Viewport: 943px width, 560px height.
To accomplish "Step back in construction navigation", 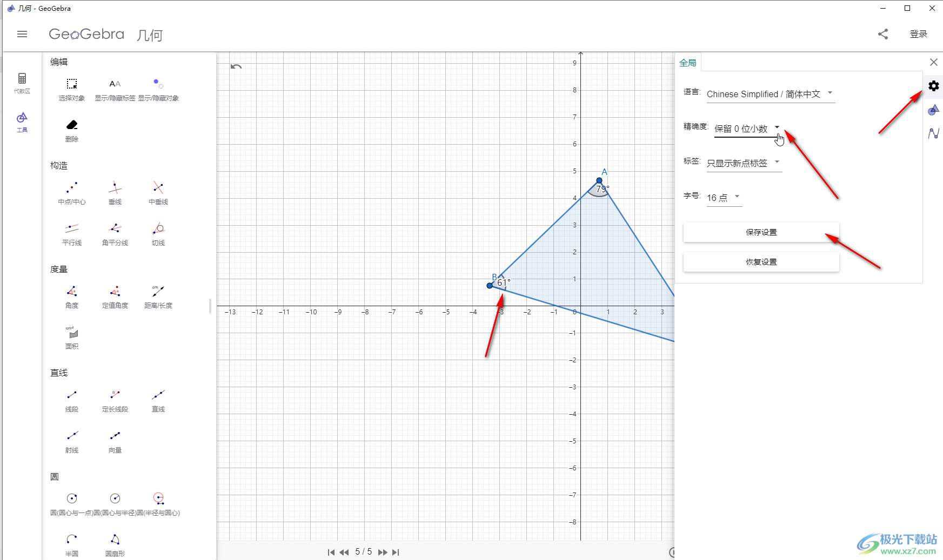I will click(344, 552).
